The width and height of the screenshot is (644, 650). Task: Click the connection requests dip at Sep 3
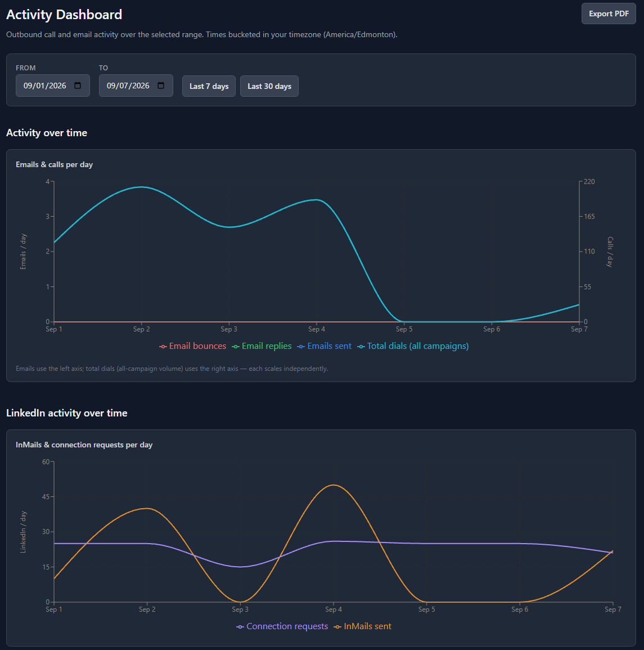[240, 567]
